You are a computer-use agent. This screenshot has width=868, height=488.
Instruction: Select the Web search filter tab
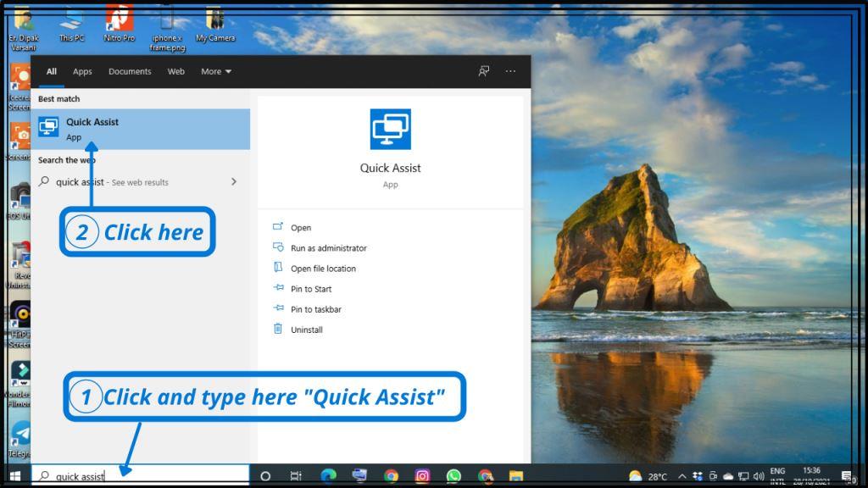tap(176, 72)
